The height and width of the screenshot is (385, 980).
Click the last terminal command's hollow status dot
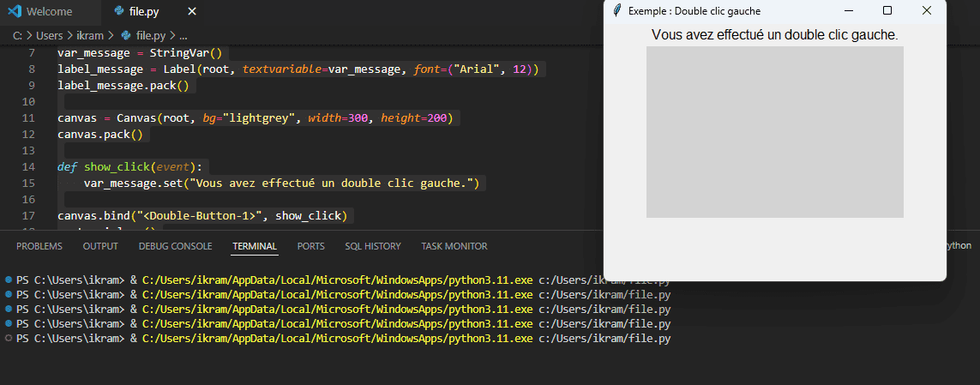pyautogui.click(x=8, y=338)
